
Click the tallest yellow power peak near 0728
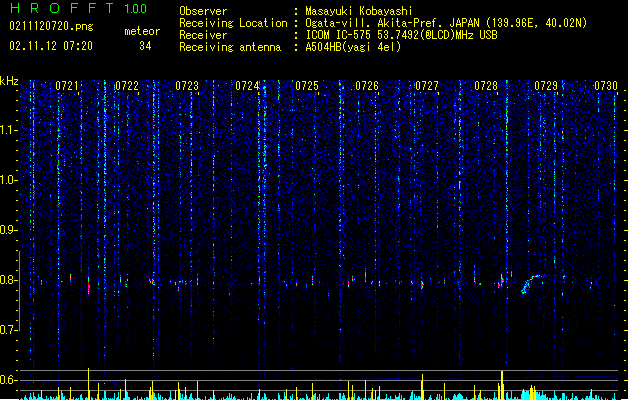[502, 385]
